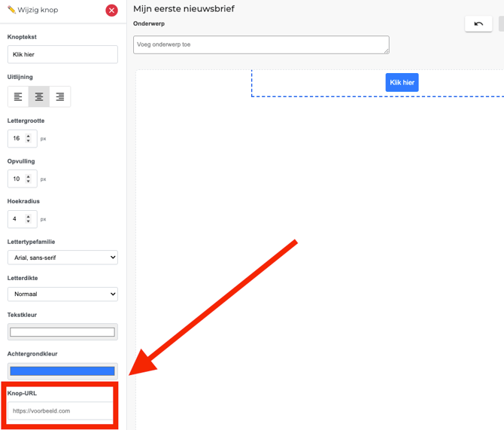Click the blue Klik hier button

point(402,83)
